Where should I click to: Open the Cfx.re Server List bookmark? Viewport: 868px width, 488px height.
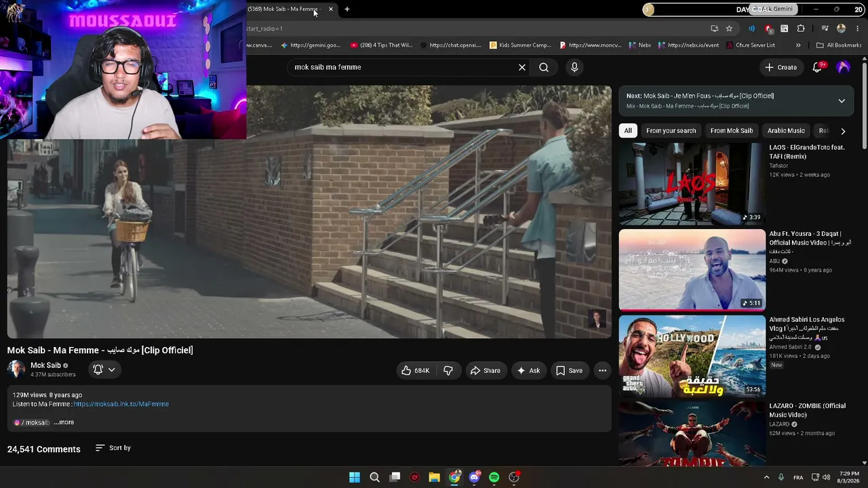[x=750, y=45]
